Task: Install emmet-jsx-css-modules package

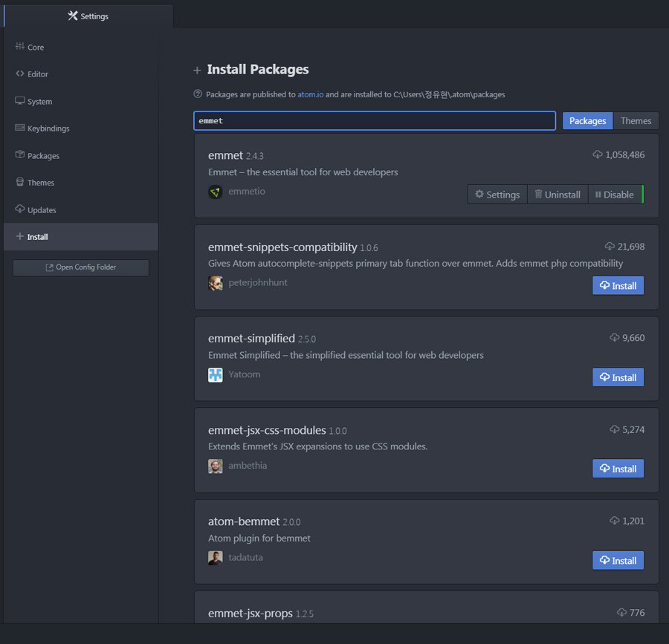Action: coord(618,469)
